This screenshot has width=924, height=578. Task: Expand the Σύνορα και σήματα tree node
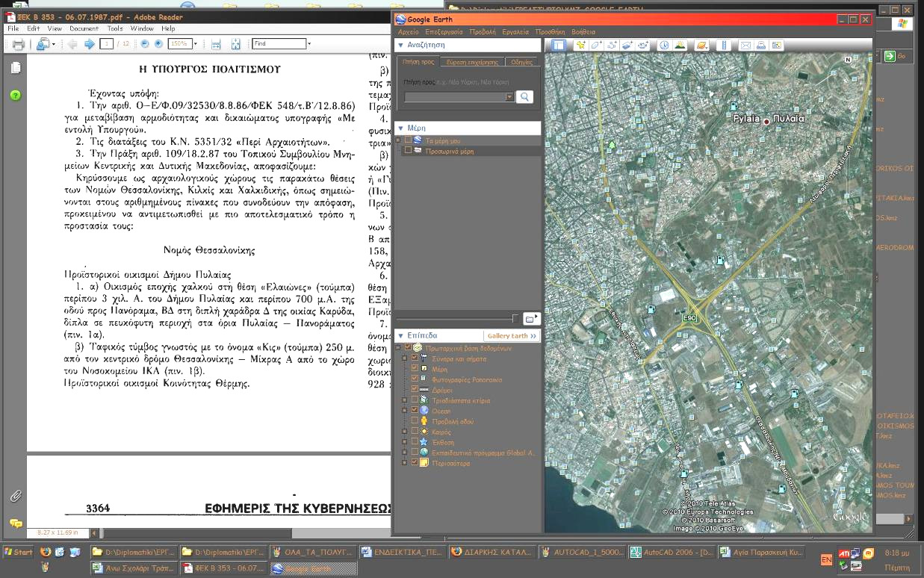click(405, 358)
